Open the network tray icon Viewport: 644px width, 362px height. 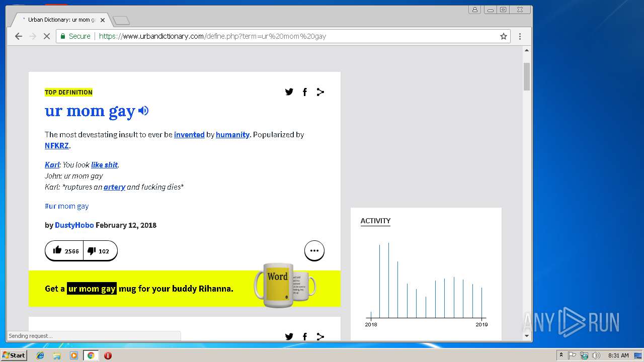(584, 355)
